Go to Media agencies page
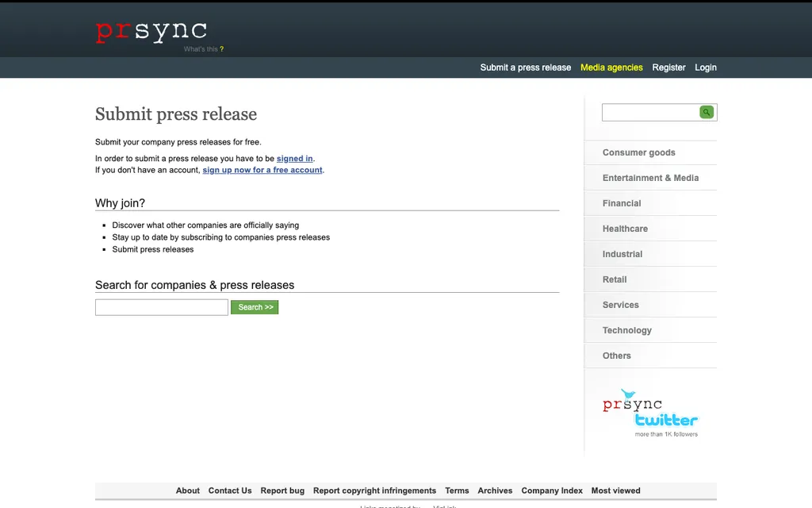The width and height of the screenshot is (812, 508). click(611, 67)
